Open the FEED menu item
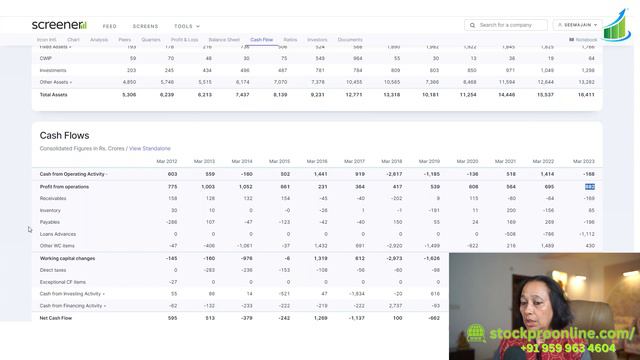Image resolution: width=640 pixels, height=360 pixels. [x=109, y=26]
